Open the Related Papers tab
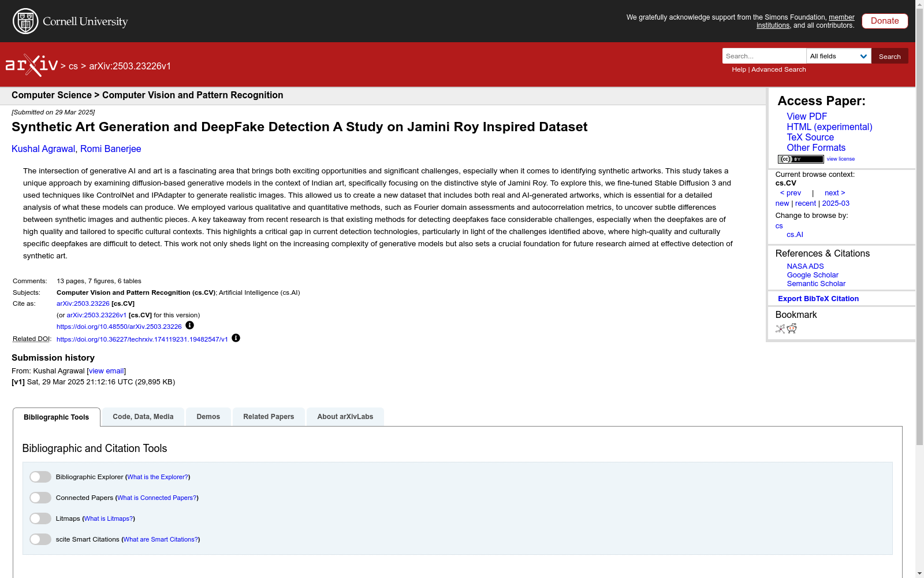Screen dimensions: 924x578 click(269, 417)
